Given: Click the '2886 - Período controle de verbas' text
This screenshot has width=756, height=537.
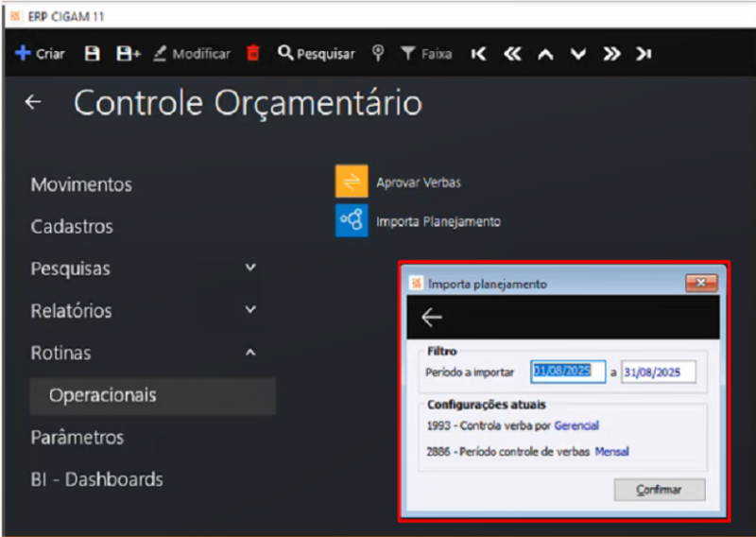Looking at the screenshot, I should (x=508, y=452).
